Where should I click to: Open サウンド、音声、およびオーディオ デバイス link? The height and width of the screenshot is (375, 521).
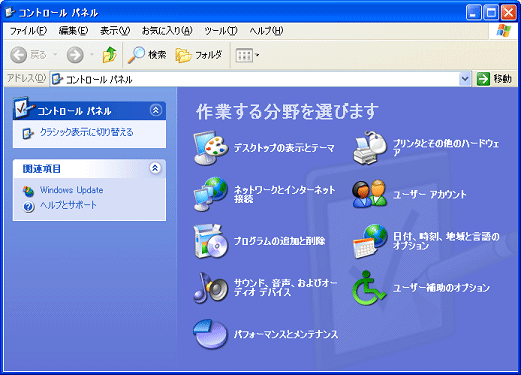pos(285,288)
